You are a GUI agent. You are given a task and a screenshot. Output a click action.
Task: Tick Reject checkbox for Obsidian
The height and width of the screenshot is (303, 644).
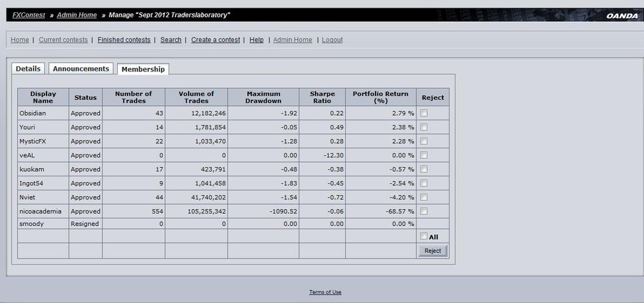coord(424,113)
